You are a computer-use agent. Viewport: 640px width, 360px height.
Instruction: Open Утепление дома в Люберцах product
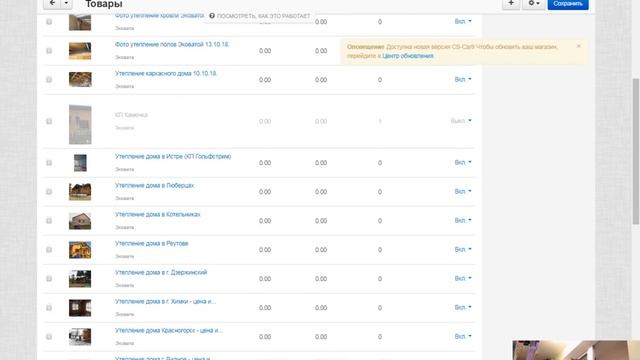[x=154, y=186]
